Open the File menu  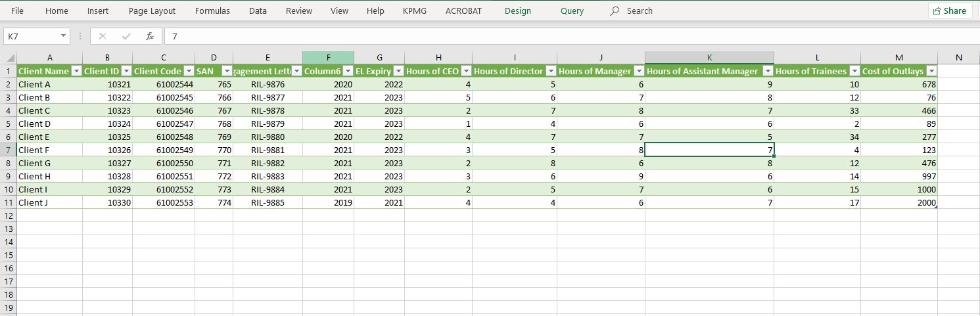(17, 11)
